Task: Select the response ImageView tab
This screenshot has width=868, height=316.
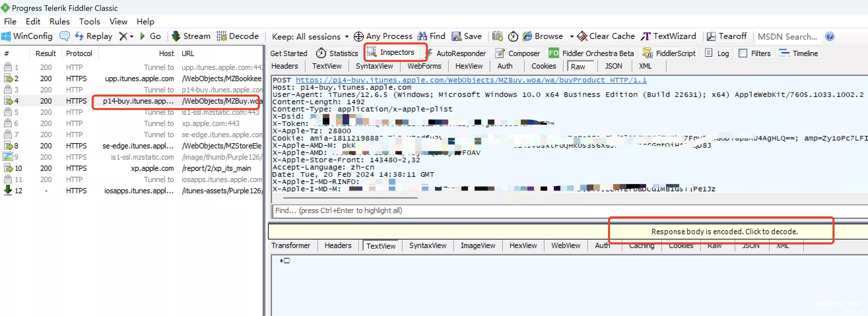Action: tap(478, 246)
